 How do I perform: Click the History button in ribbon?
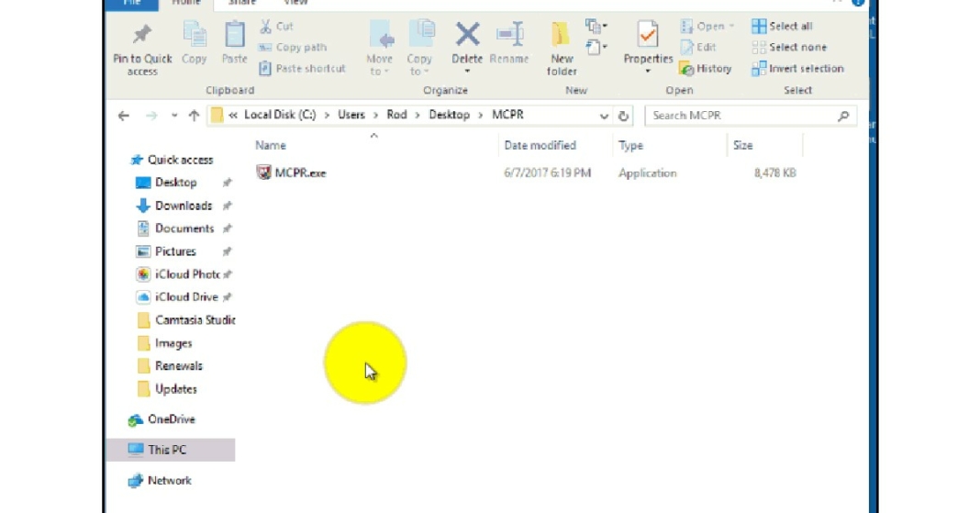pos(706,69)
